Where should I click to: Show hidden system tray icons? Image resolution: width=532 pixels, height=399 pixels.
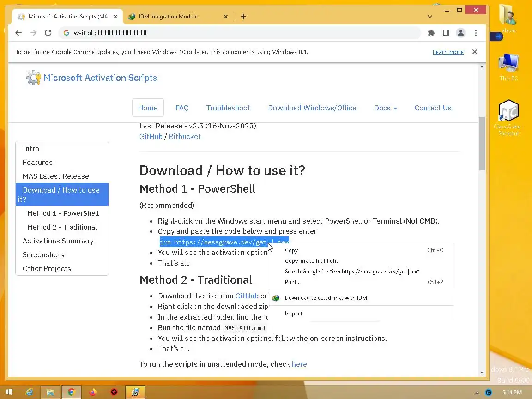point(477,393)
